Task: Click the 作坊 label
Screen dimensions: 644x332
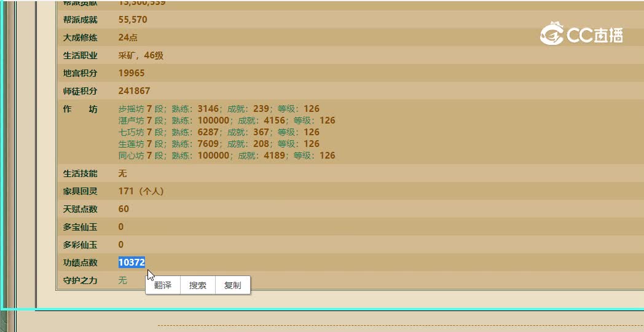Action: pyautogui.click(x=80, y=109)
